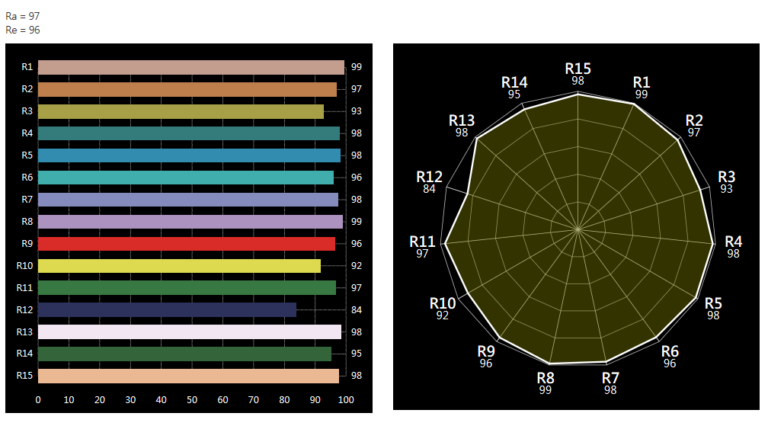Select the teal R4 bar

pos(189,133)
